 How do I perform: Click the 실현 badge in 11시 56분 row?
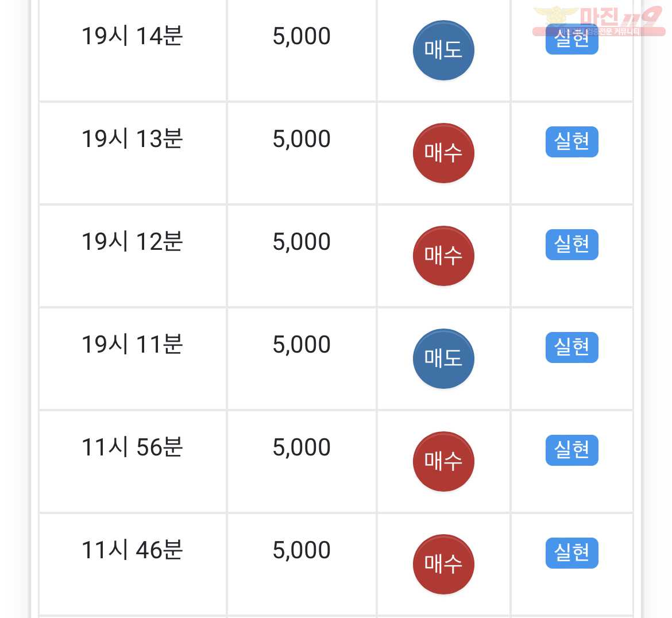point(571,450)
